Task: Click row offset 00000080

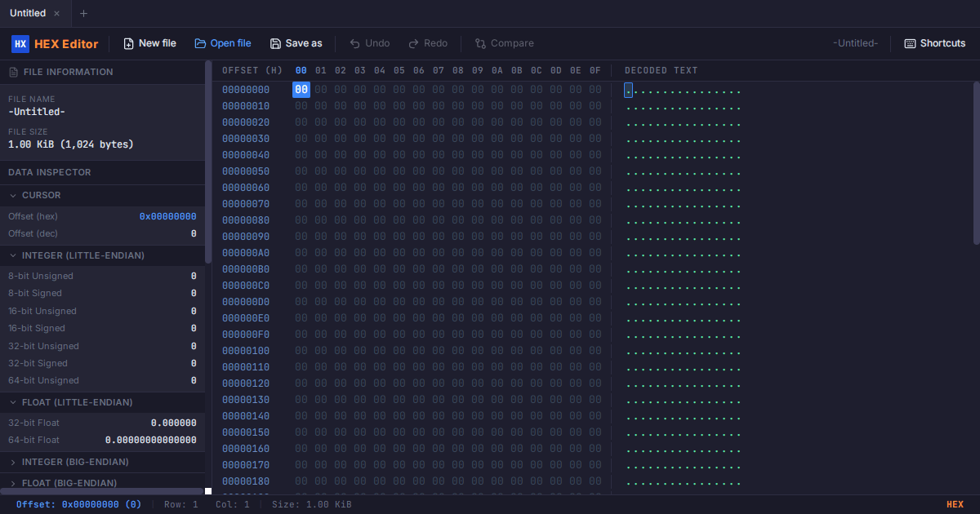Action: 246,220
